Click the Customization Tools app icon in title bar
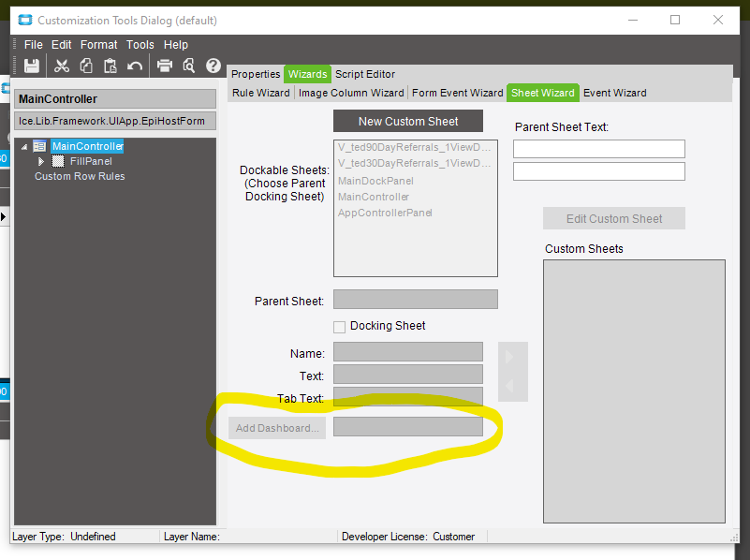Viewport: 750px width, 560px height. point(25,20)
